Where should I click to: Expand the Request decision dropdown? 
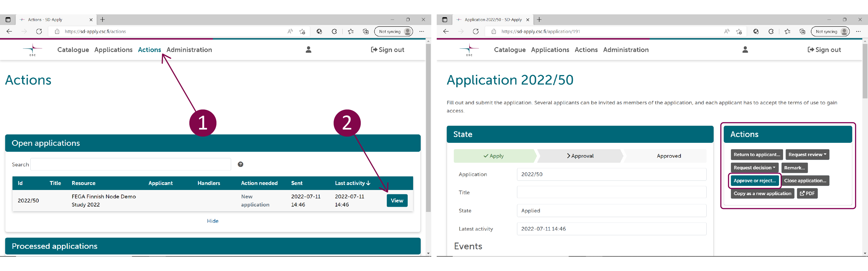click(754, 168)
